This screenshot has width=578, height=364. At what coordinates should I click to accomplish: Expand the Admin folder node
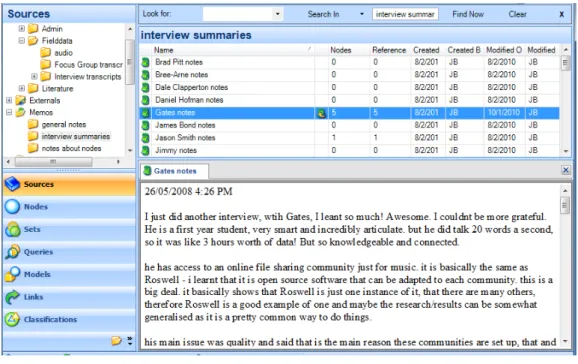pyautogui.click(x=22, y=28)
